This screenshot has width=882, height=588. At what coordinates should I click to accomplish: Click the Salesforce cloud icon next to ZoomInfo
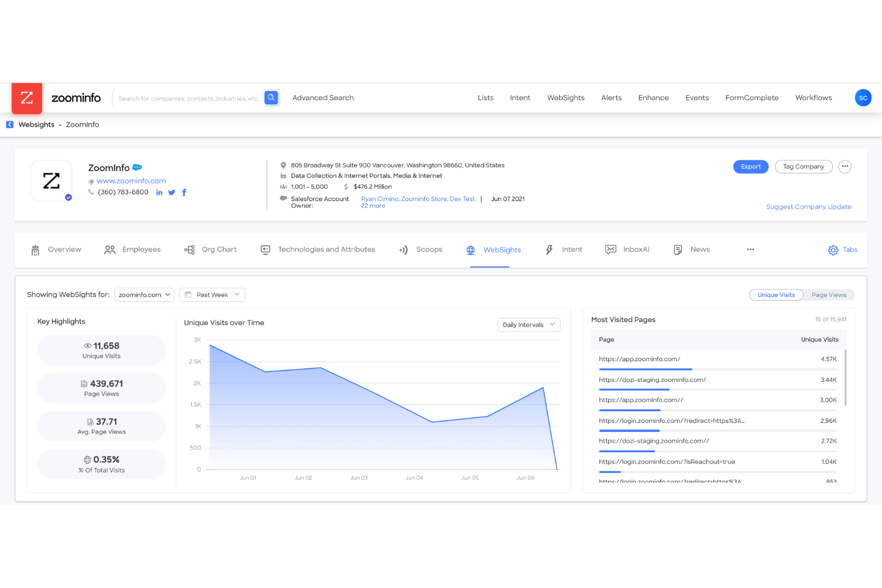click(137, 167)
